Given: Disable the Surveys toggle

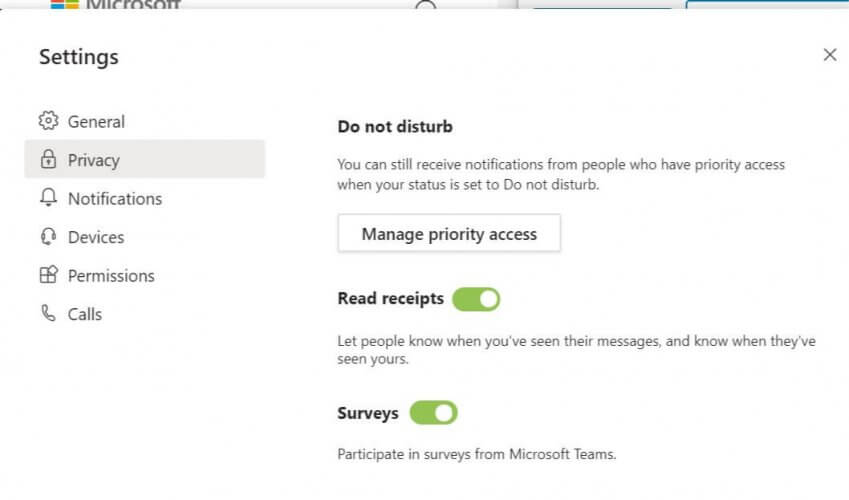Looking at the screenshot, I should [433, 413].
